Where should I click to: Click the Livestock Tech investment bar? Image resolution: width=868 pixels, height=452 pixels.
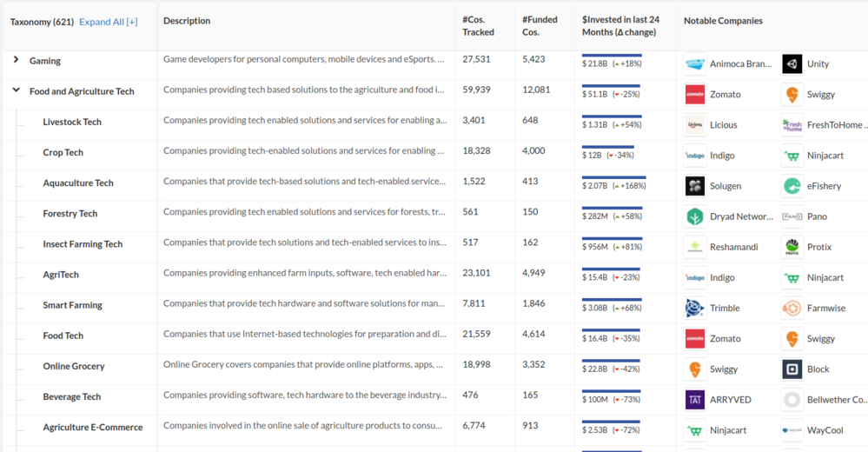[x=612, y=116]
